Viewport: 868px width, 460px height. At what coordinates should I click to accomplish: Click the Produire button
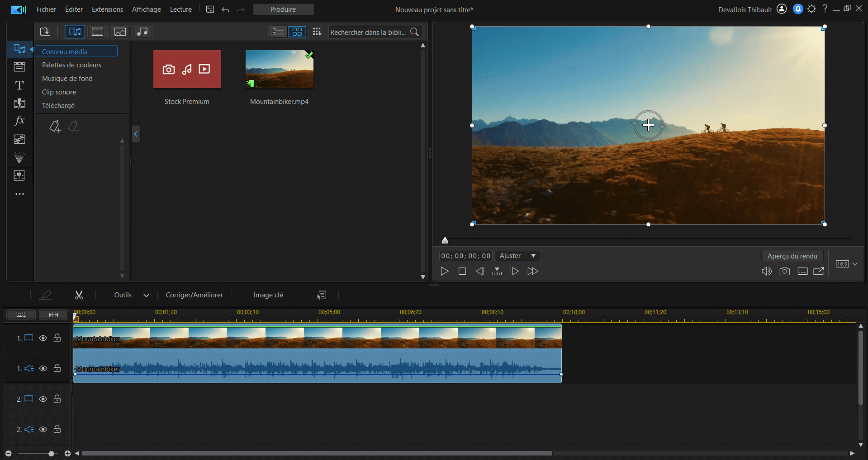[x=283, y=9]
